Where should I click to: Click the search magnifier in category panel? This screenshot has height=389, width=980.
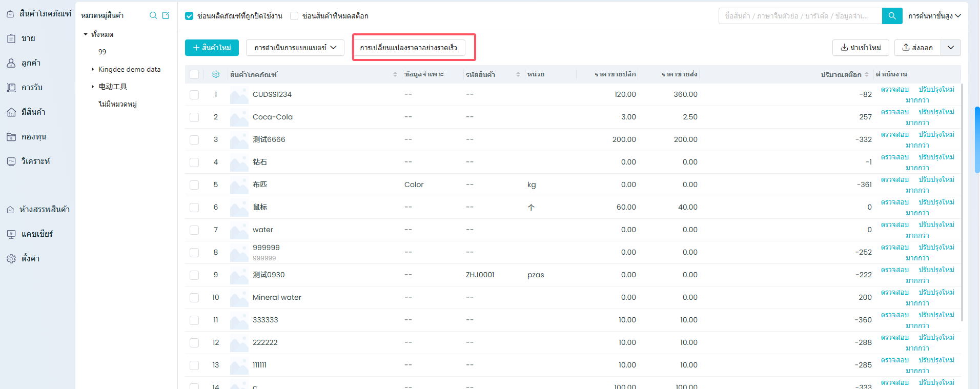tap(153, 15)
